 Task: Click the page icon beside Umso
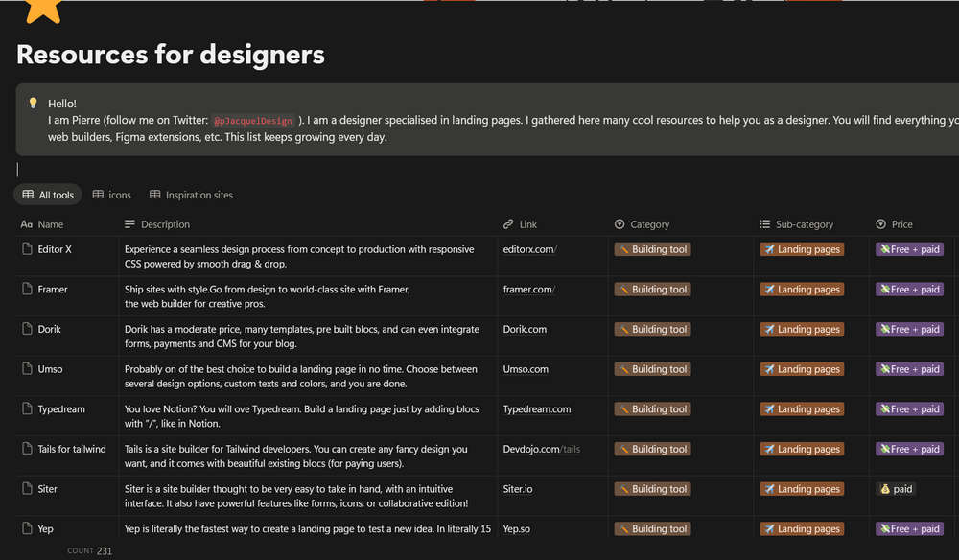[x=27, y=368]
